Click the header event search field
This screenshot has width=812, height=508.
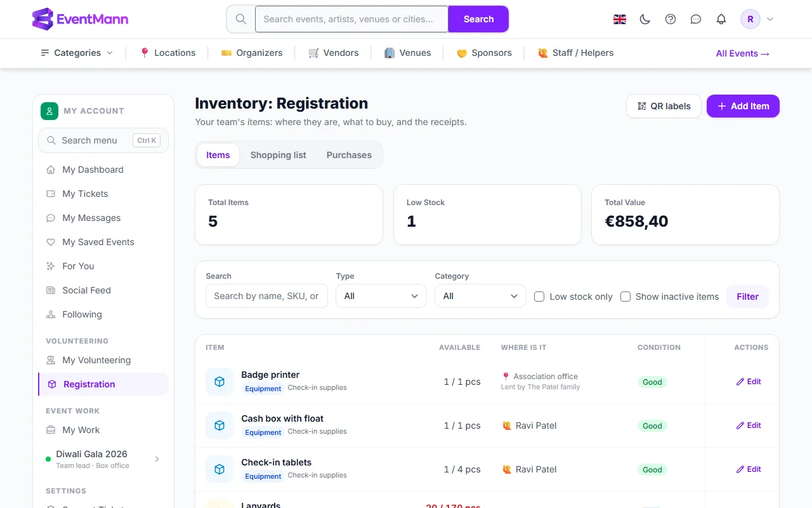coord(352,19)
